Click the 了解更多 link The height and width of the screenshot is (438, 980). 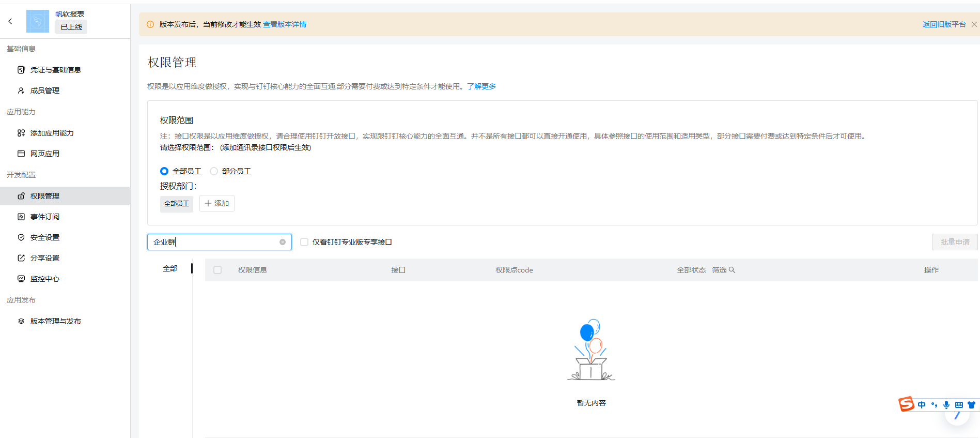point(481,86)
